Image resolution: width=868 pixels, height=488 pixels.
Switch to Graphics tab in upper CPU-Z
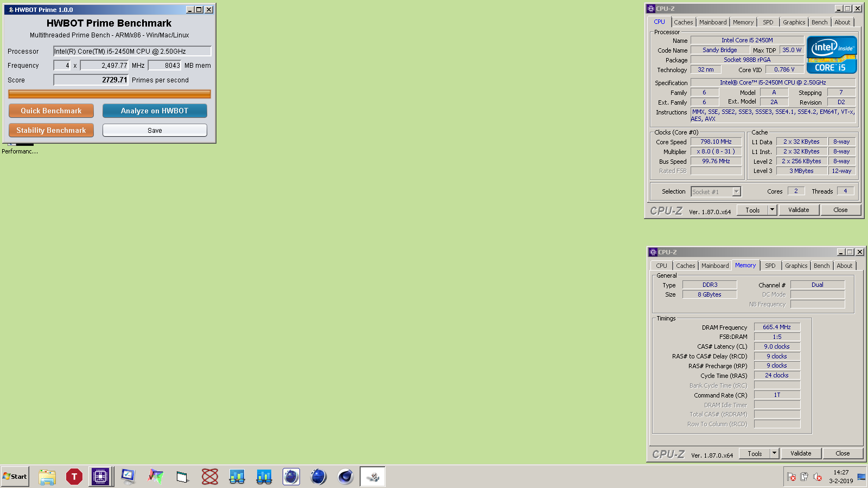pos(794,22)
